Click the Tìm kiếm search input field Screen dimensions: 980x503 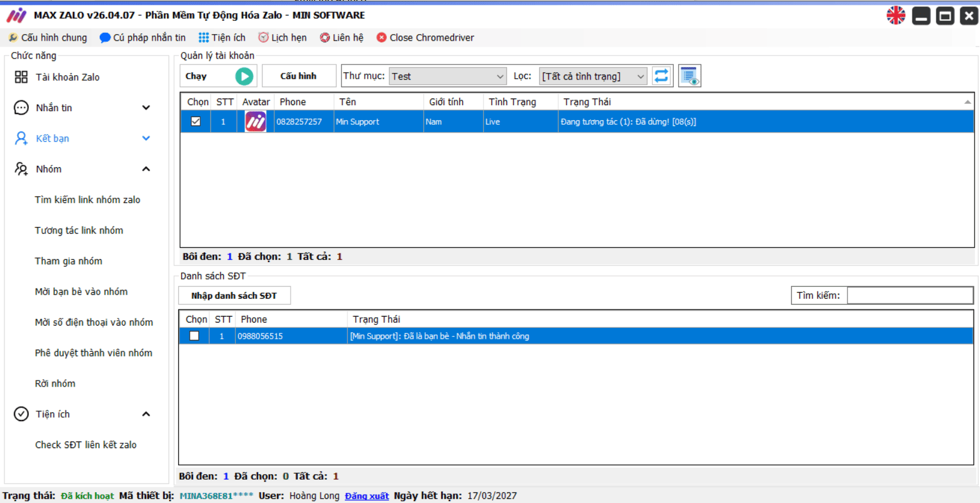910,296
